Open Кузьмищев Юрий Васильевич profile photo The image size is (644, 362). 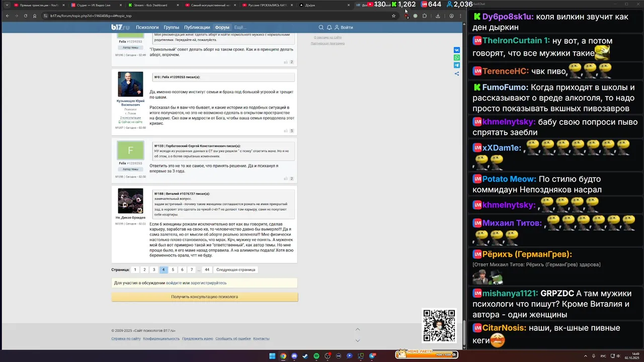[130, 84]
